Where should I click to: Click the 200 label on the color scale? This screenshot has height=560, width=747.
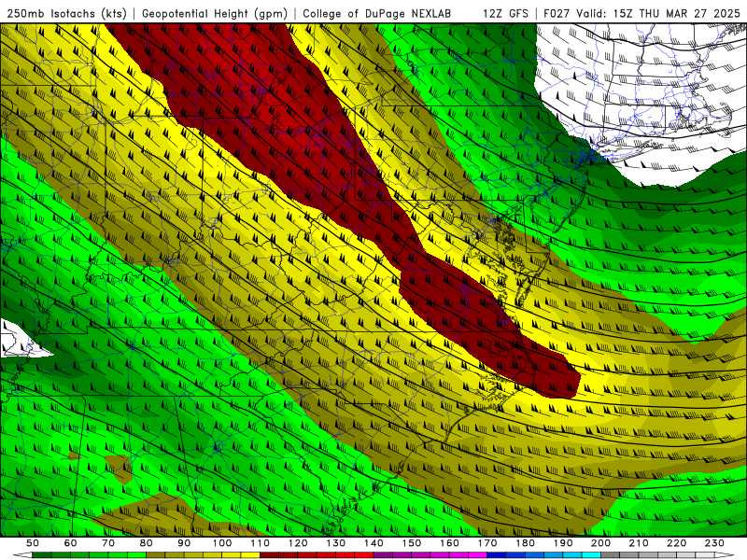(600, 543)
